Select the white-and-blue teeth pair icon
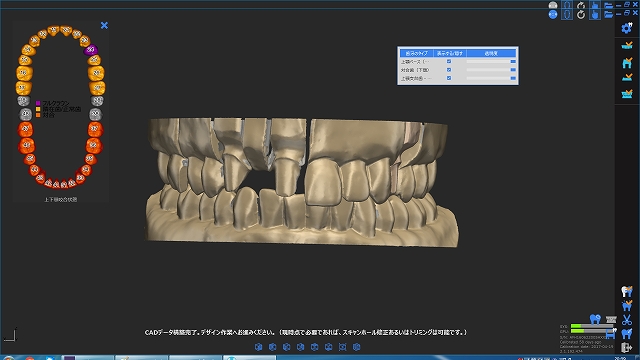 [x=627, y=291]
